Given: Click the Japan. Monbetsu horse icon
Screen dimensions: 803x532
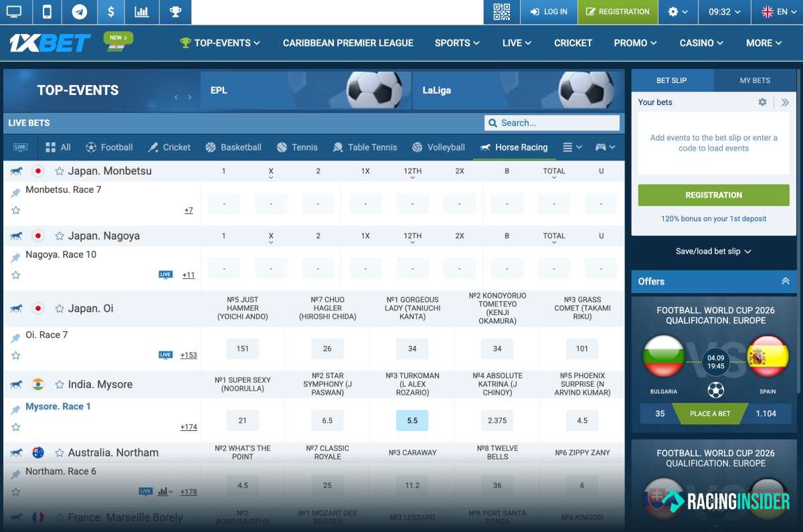Looking at the screenshot, I should tap(16, 171).
